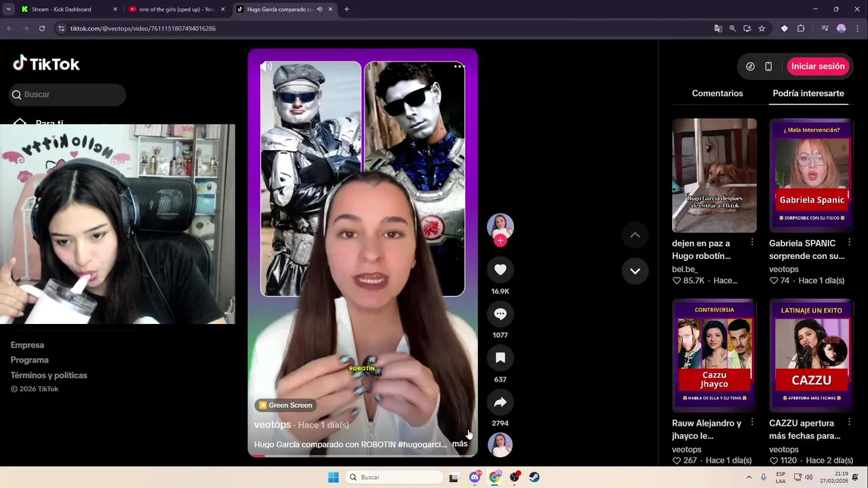The image size is (868, 488).
Task: Open the get-app phone icon
Action: point(768,66)
